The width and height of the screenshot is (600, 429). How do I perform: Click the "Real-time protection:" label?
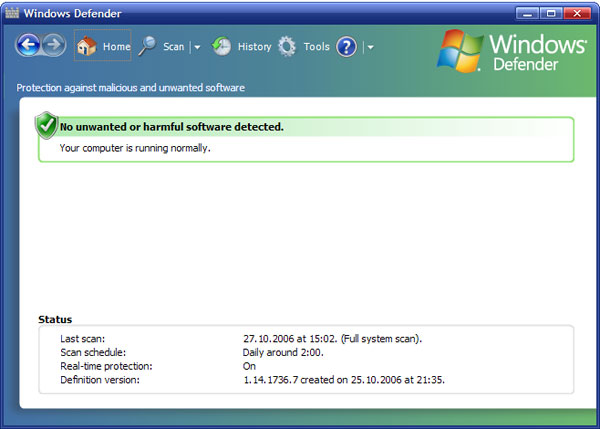(106, 366)
